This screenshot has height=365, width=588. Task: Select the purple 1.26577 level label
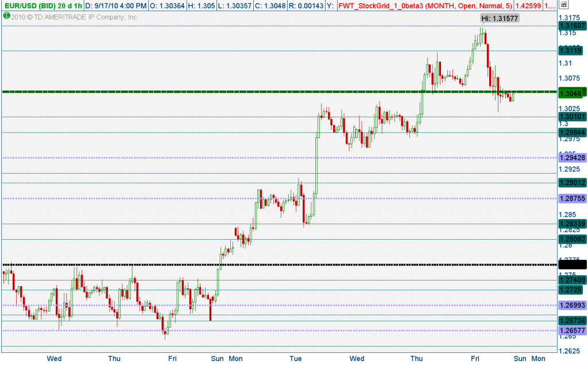pyautogui.click(x=572, y=331)
